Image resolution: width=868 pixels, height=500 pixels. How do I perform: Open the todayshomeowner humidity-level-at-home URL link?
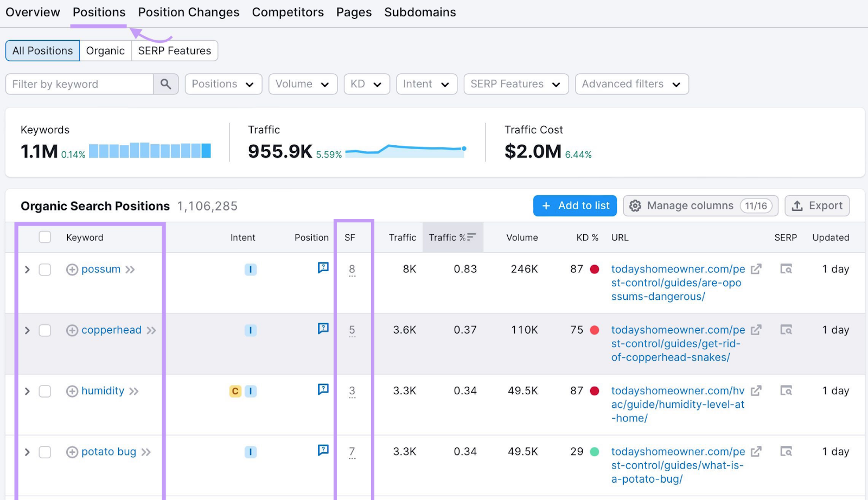678,404
